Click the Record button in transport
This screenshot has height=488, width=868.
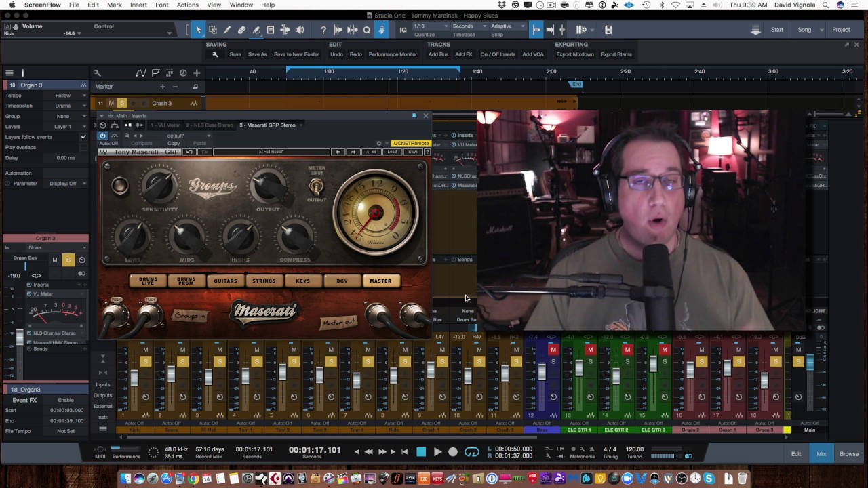click(453, 452)
